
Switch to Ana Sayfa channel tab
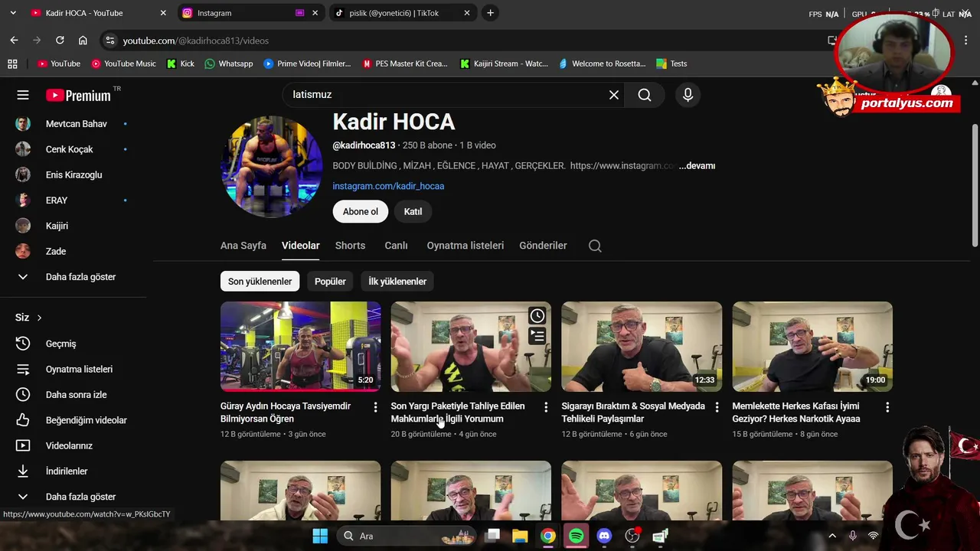[x=243, y=246]
